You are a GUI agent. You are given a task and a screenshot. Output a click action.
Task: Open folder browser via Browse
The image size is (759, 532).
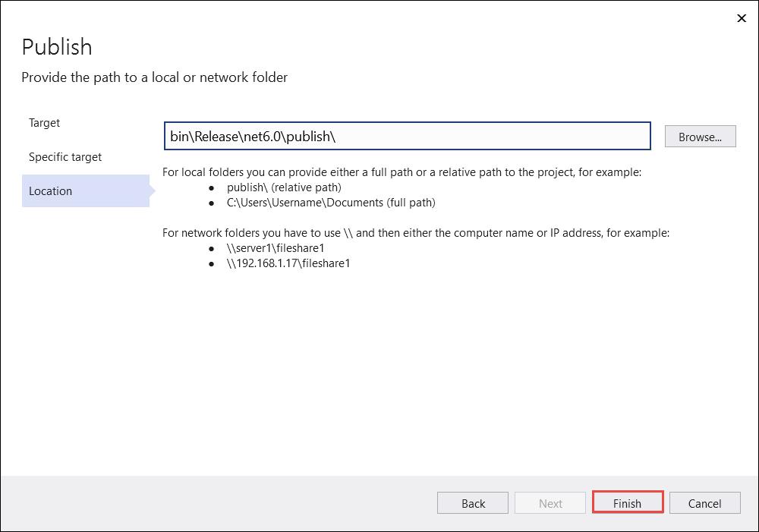[700, 136]
